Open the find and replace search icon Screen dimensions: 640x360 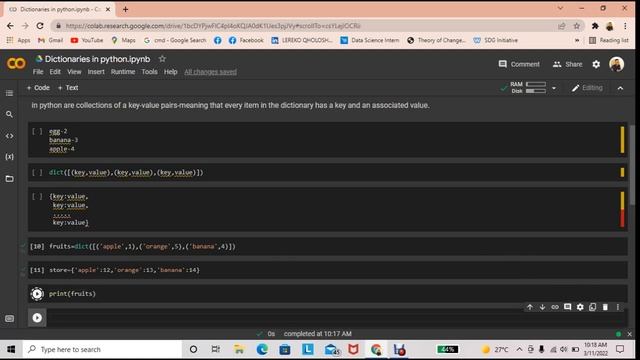[x=9, y=114]
